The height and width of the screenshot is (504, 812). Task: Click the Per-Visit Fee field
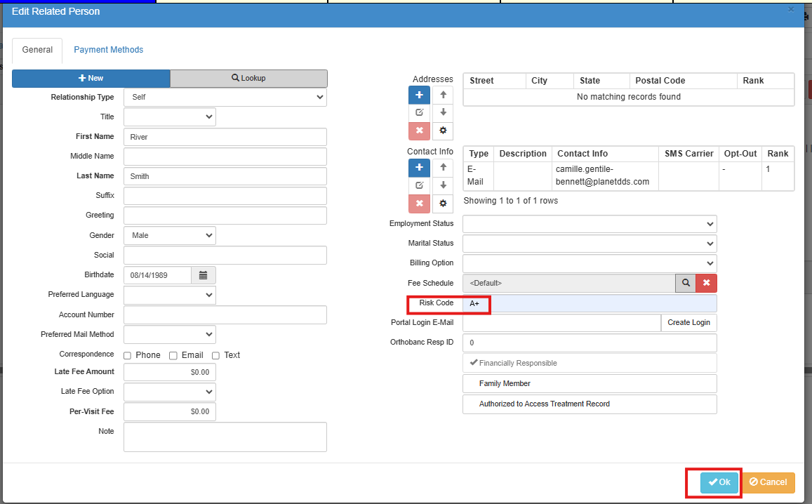click(169, 412)
